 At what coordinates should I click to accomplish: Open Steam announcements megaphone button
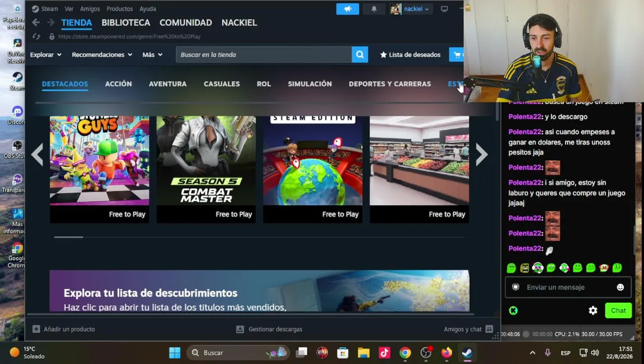(348, 9)
